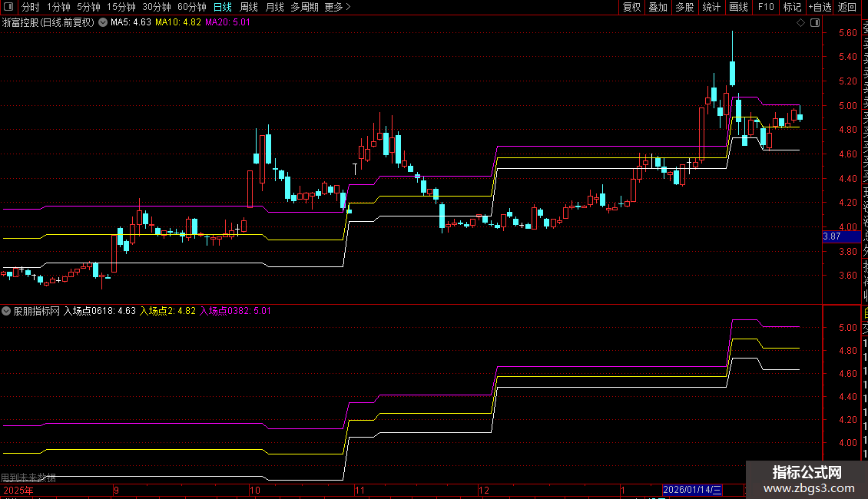
Task: Open the 股朋指标网 sub-indicator dropdown arrow
Action: [x=6, y=311]
